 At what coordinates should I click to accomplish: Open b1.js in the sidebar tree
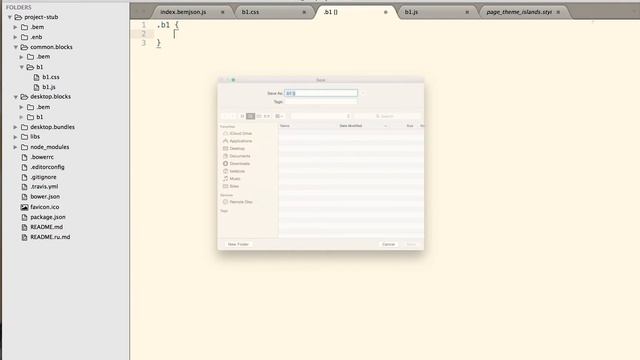coord(49,87)
